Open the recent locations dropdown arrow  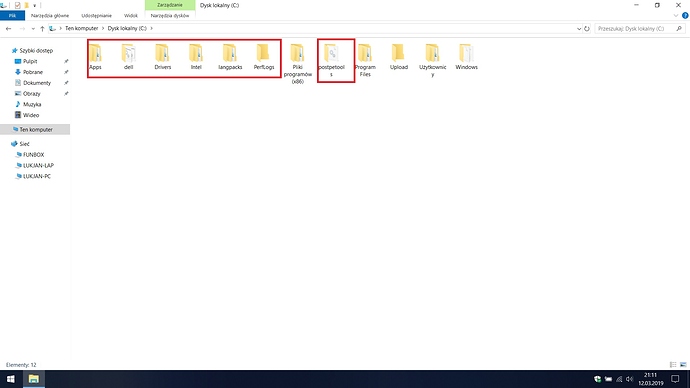click(33, 29)
